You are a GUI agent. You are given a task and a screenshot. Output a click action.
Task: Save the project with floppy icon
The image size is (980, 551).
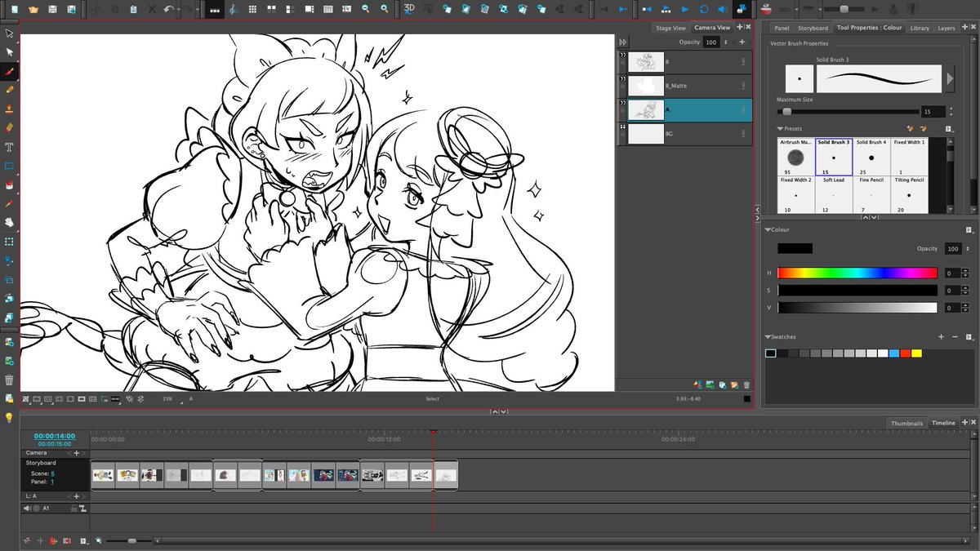(x=53, y=9)
